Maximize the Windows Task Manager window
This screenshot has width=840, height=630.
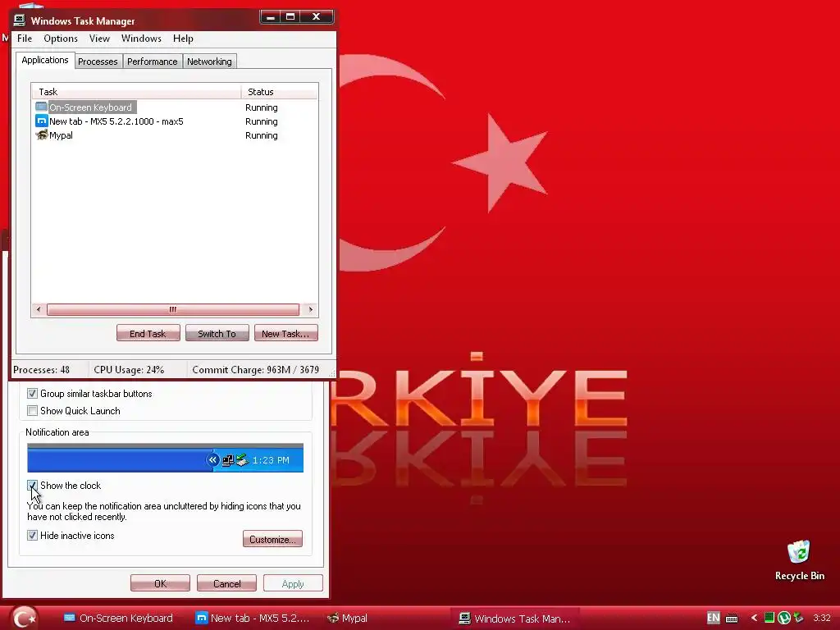click(290, 17)
